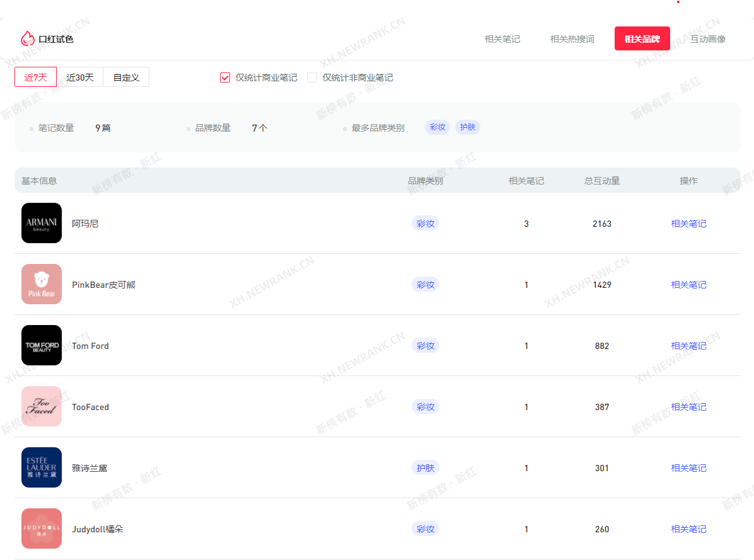Switch to the 相关热搜词 tab
Viewport: 754px width, 560px height.
[x=572, y=39]
